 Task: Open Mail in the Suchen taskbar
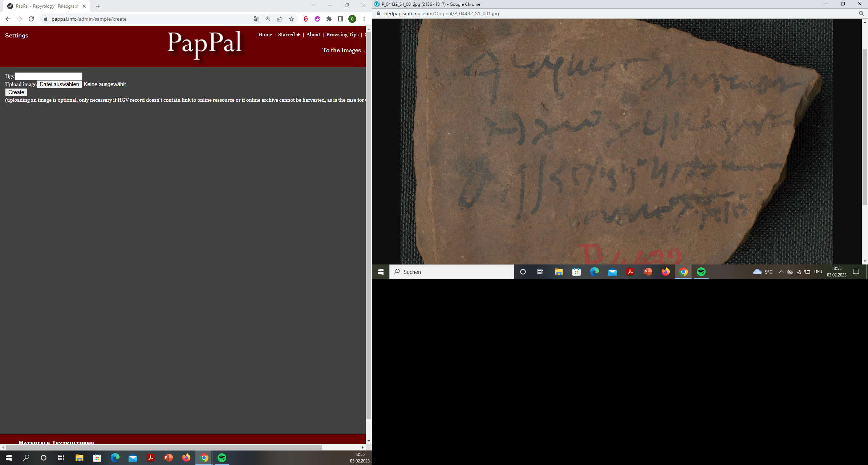coord(612,272)
